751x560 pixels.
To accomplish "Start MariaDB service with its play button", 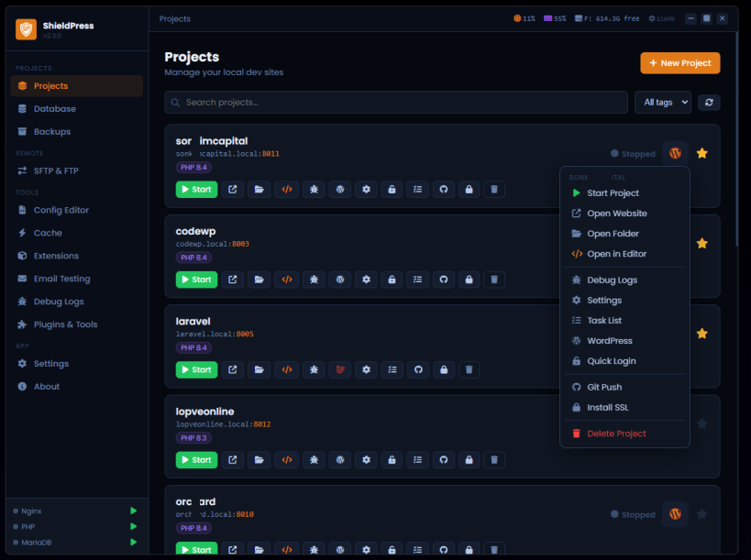I will (x=134, y=543).
